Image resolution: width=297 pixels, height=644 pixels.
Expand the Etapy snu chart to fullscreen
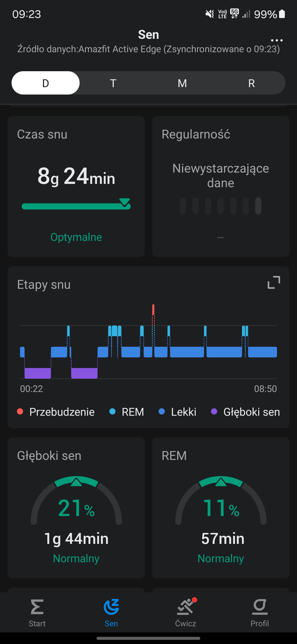pos(274,283)
